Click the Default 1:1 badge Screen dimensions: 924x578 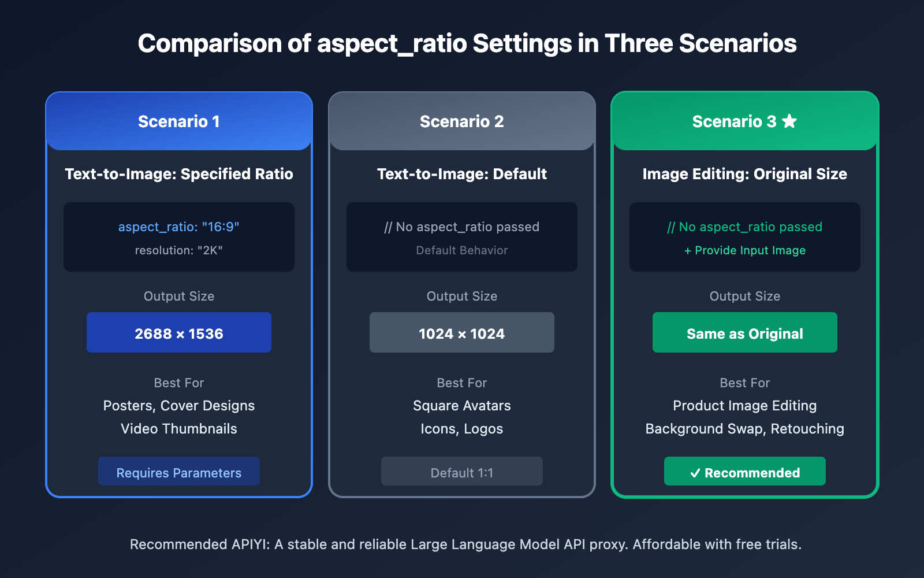click(462, 472)
